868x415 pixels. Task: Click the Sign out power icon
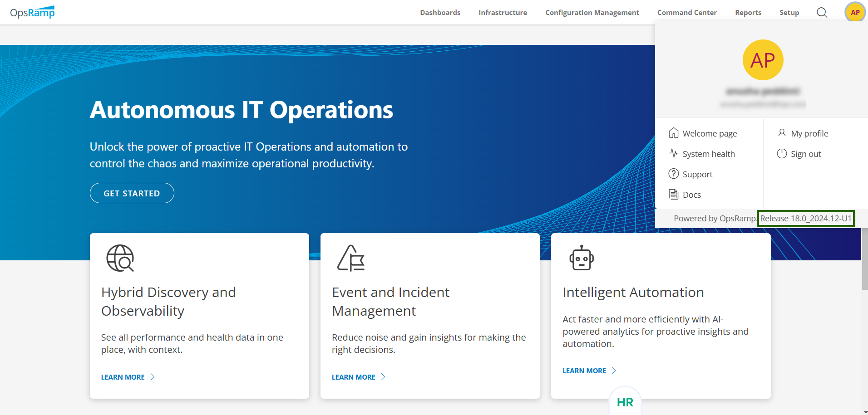[782, 153]
